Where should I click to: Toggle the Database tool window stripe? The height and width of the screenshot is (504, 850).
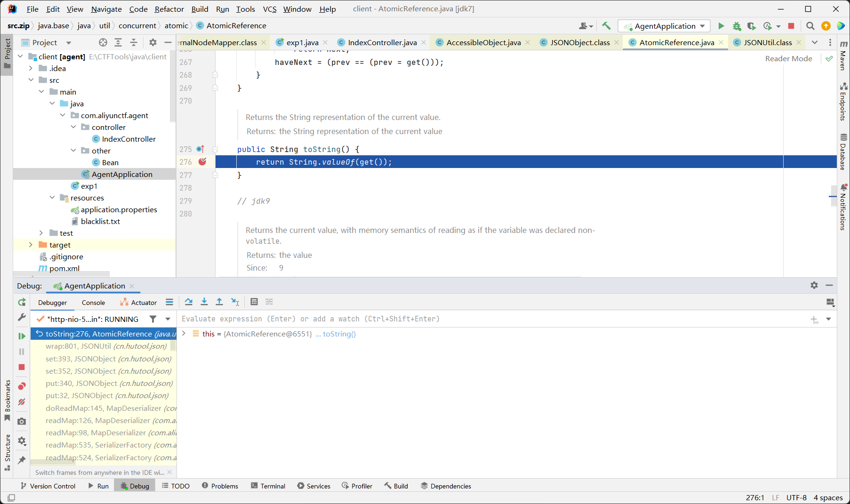843,152
